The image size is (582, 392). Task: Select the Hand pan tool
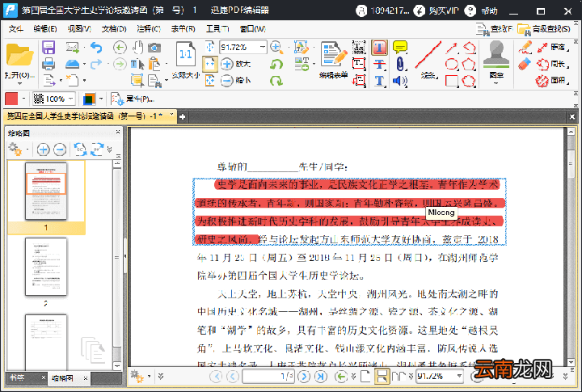[x=138, y=48]
